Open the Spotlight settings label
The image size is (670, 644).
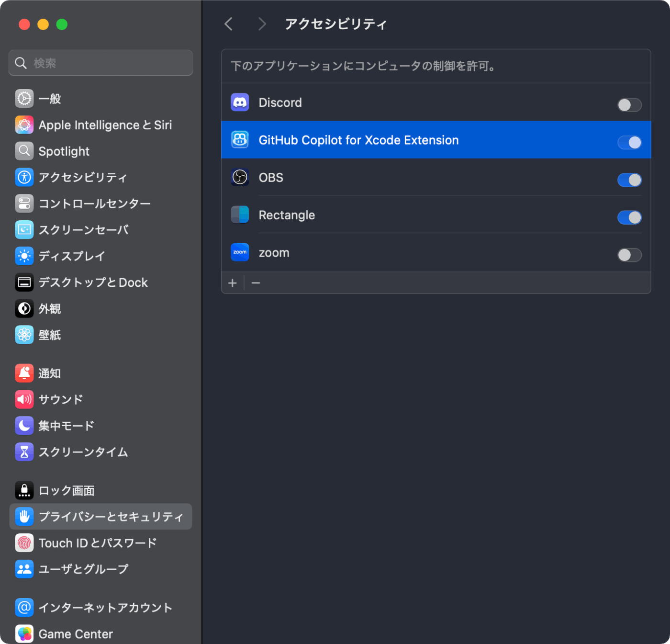(64, 151)
